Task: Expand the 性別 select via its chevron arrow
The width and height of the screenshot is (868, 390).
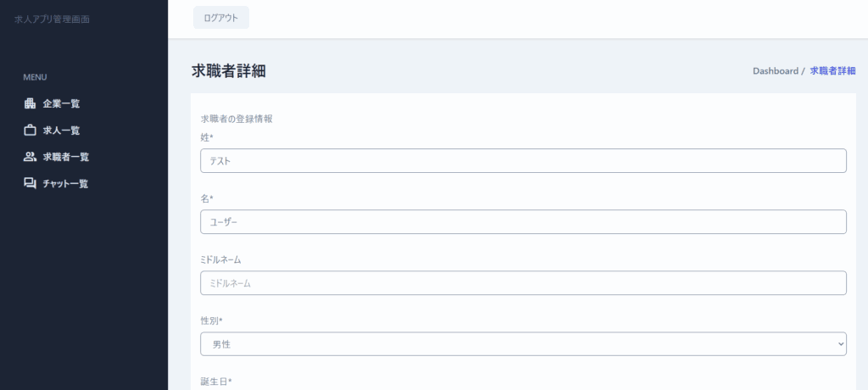Action: 840,344
